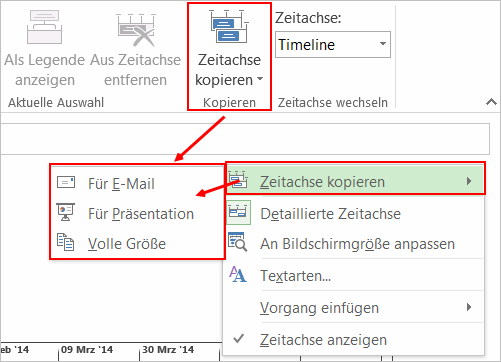Click the Für E-Mail envelope icon
This screenshot has width=501, height=362.
[66, 182]
